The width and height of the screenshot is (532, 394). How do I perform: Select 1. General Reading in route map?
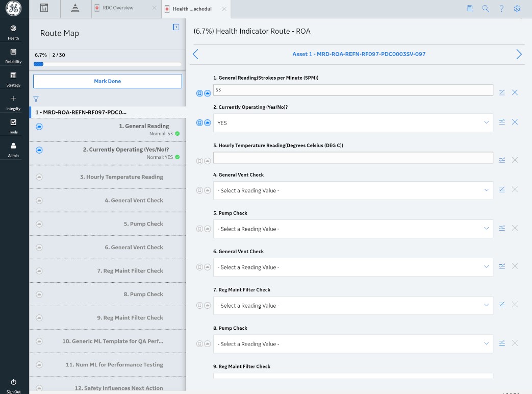click(108, 130)
